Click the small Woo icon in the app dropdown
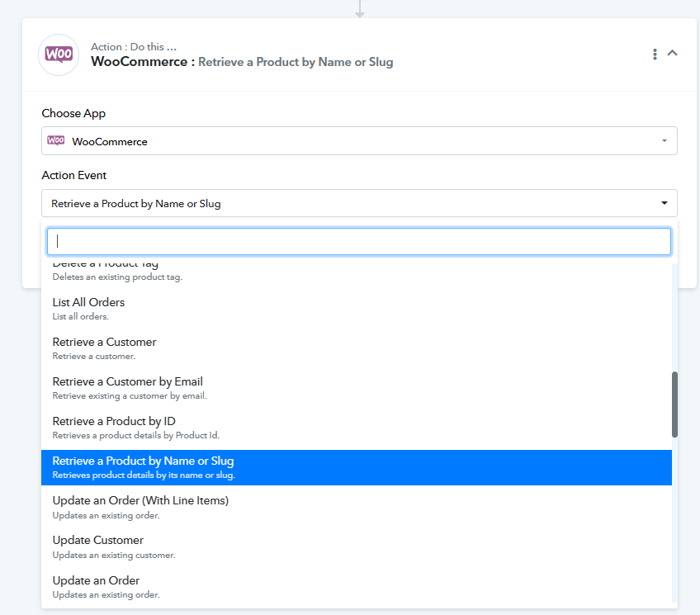This screenshot has height=615, width=700. point(56,140)
